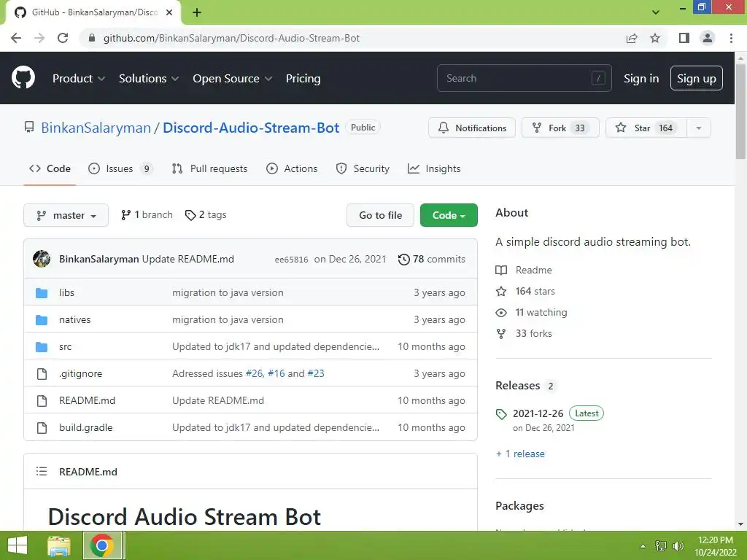Expand the Open Source menu

[233, 79]
